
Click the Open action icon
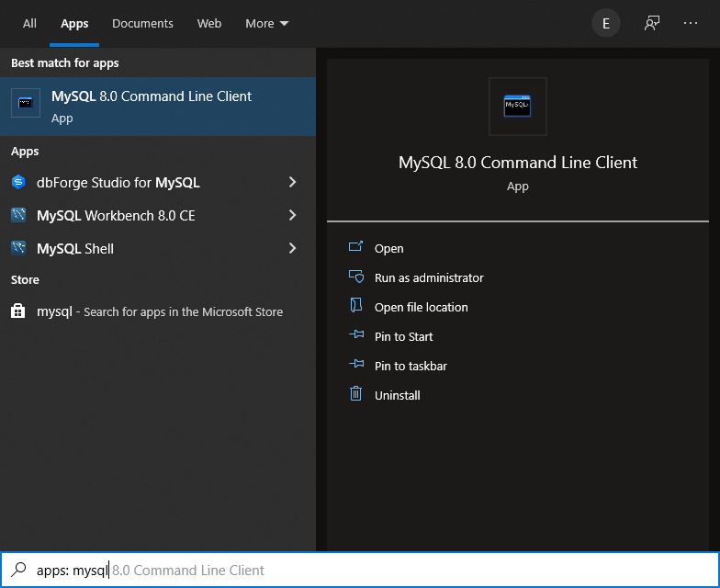click(x=356, y=246)
